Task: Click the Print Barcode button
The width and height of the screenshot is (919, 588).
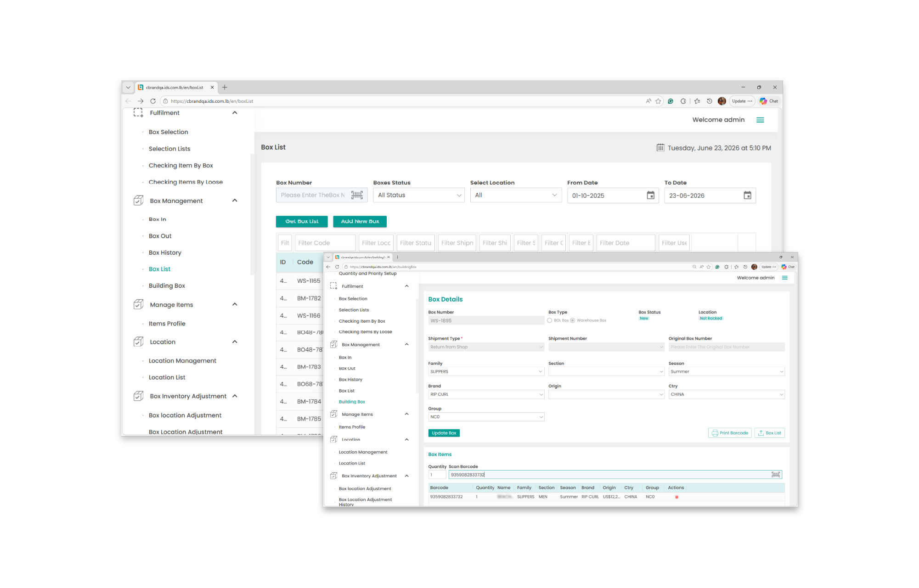Action: coord(730,433)
